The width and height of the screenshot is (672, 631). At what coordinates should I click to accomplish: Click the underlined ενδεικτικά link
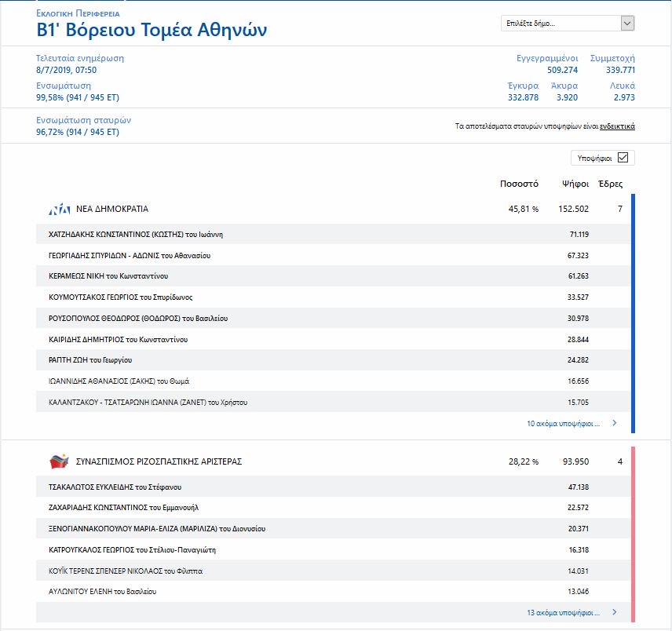pyautogui.click(x=617, y=126)
